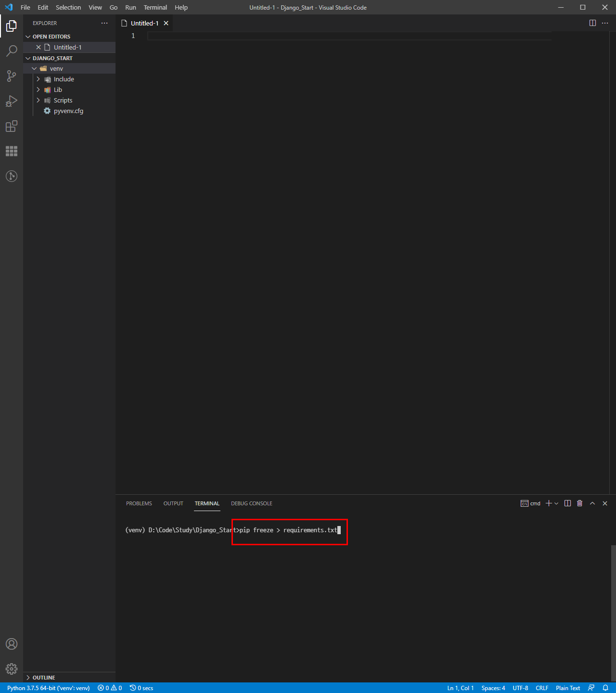
Task: Close Untitled-1 in Open Editors list
Action: point(38,47)
